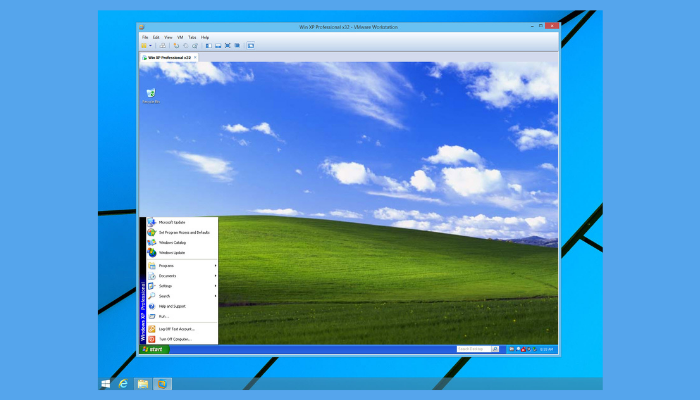
Task: Enter full screen mode icon
Action: coord(228,46)
